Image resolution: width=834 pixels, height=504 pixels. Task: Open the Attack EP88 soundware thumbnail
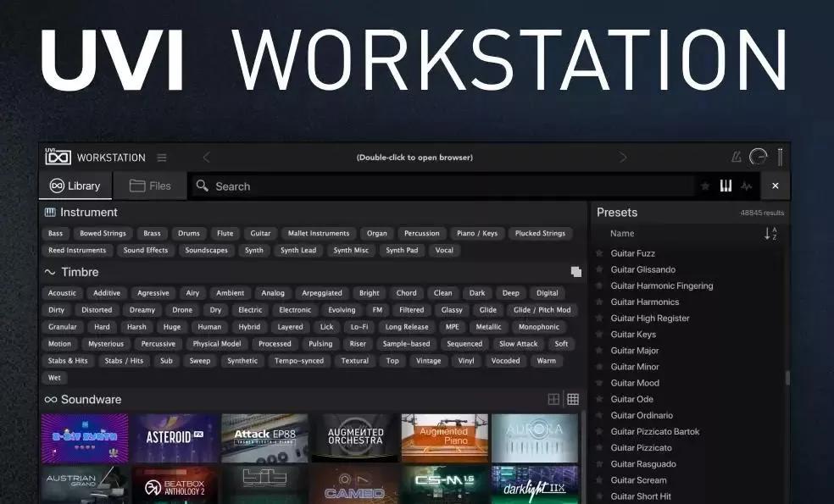265,438
